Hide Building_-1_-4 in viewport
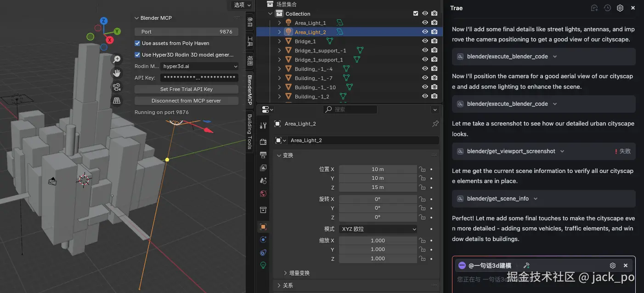644x293 pixels. pos(425,69)
